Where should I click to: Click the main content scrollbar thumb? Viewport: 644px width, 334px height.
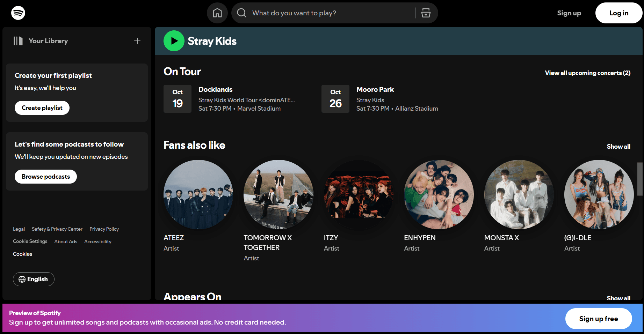[640, 179]
